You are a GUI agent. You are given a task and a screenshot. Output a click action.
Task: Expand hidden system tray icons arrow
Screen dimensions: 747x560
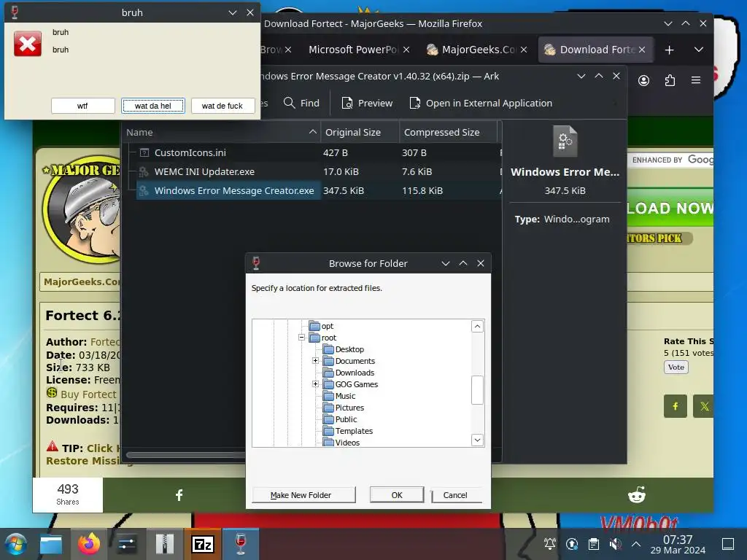636,544
